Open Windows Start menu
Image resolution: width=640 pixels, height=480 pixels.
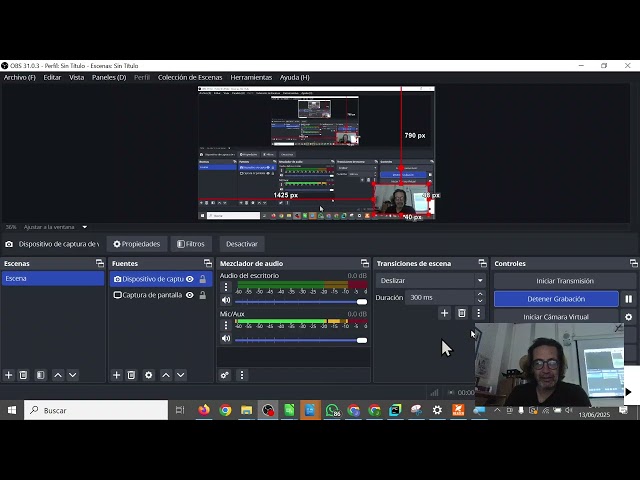click(x=11, y=410)
